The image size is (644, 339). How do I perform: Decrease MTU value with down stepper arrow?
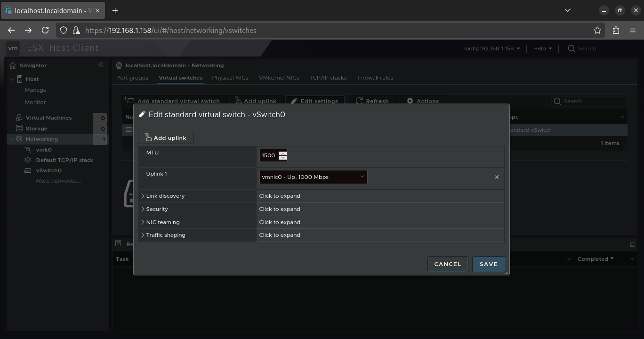tap(282, 158)
